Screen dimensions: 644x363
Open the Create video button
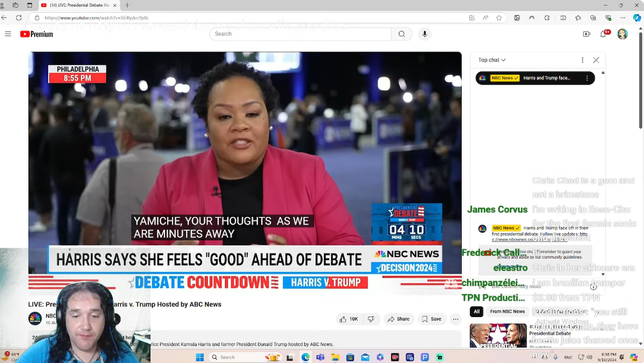(586, 34)
